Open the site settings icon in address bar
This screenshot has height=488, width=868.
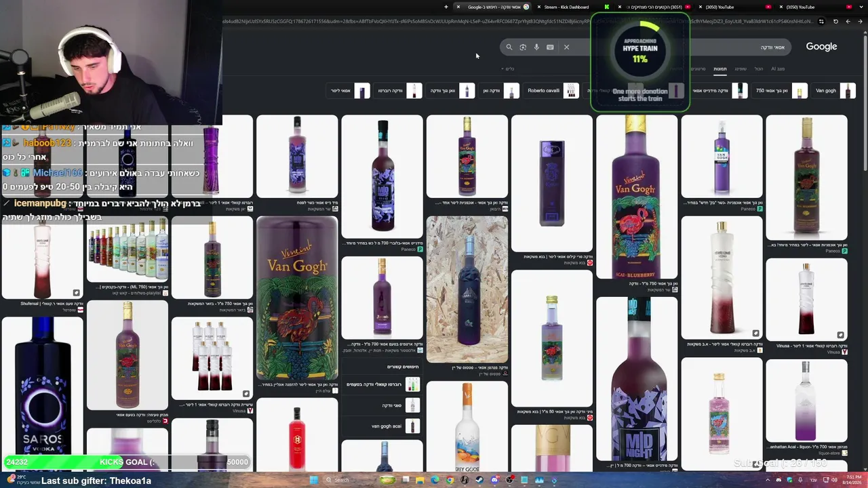click(821, 22)
